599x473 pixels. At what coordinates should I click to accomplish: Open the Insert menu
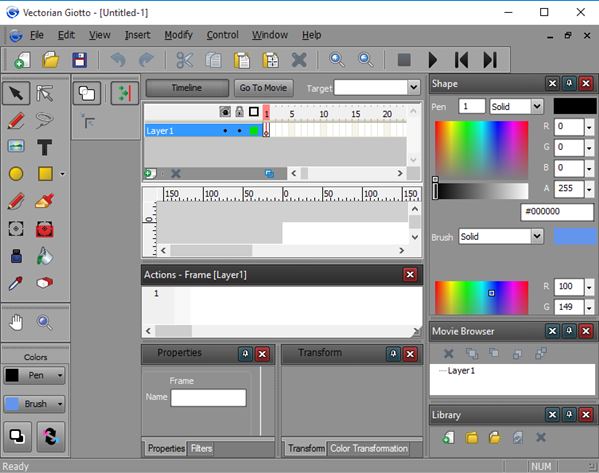click(x=137, y=35)
